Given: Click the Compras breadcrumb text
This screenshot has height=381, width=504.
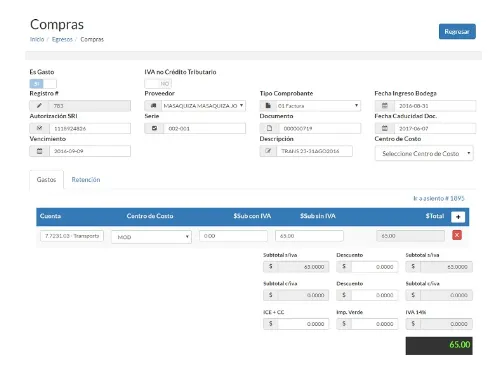Looking at the screenshot, I should [x=92, y=39].
